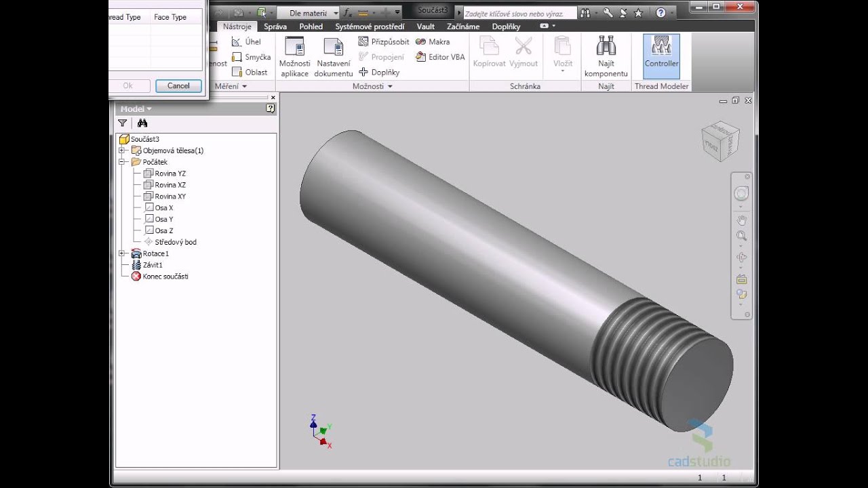Switch to the Správa ribbon tab
Screen dimensions: 868x488
click(275, 26)
